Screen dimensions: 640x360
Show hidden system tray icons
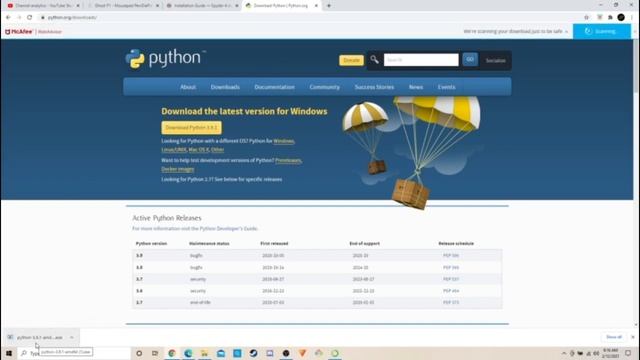pyautogui.click(x=564, y=353)
